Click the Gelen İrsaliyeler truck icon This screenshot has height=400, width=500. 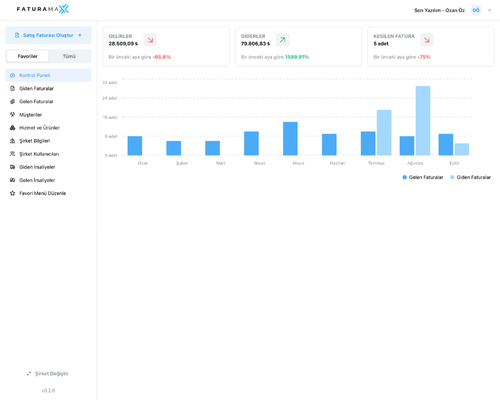(x=12, y=180)
